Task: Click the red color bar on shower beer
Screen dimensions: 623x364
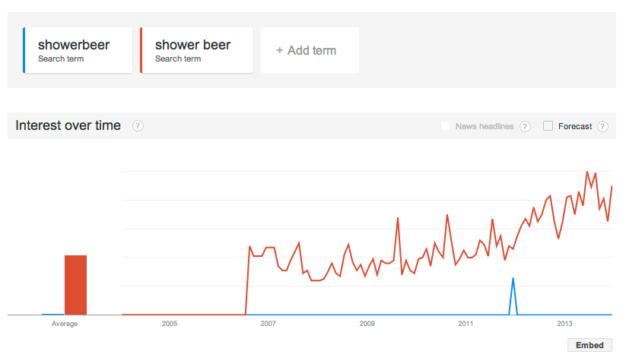Action: (x=141, y=50)
